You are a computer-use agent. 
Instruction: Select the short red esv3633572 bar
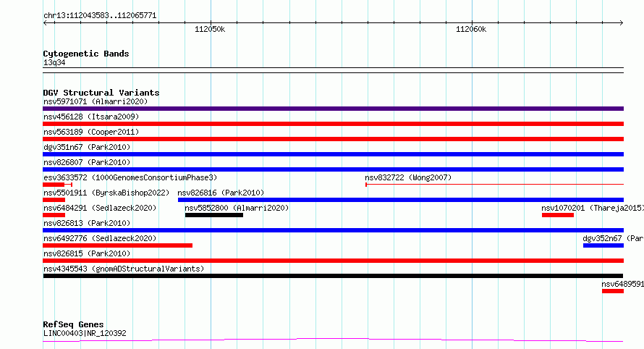57,185
